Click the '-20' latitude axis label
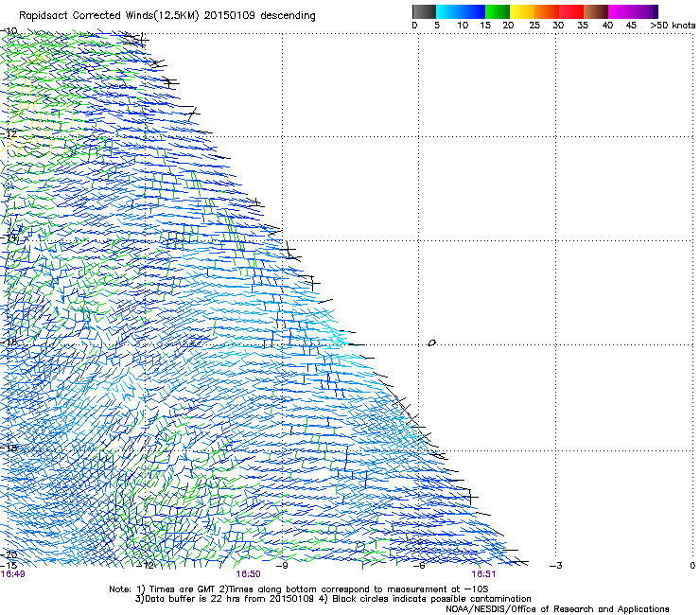 click(9, 554)
